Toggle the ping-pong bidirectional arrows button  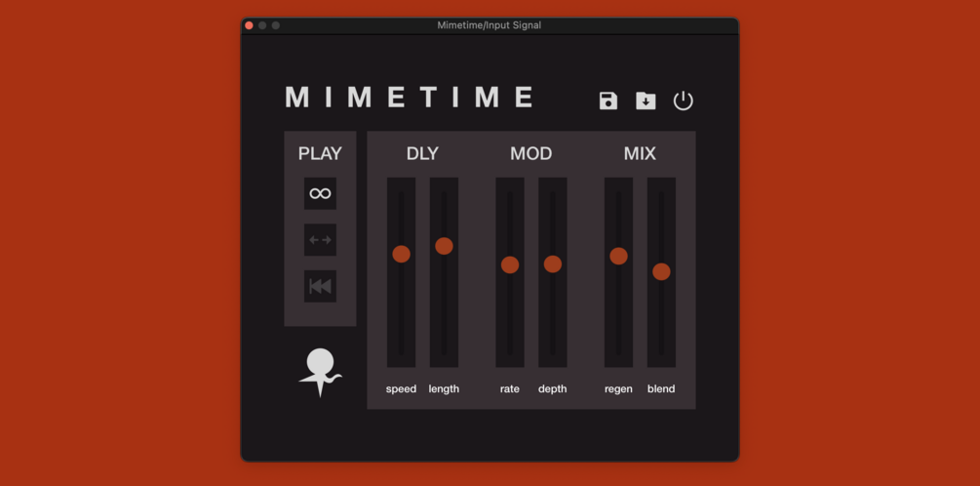320,239
